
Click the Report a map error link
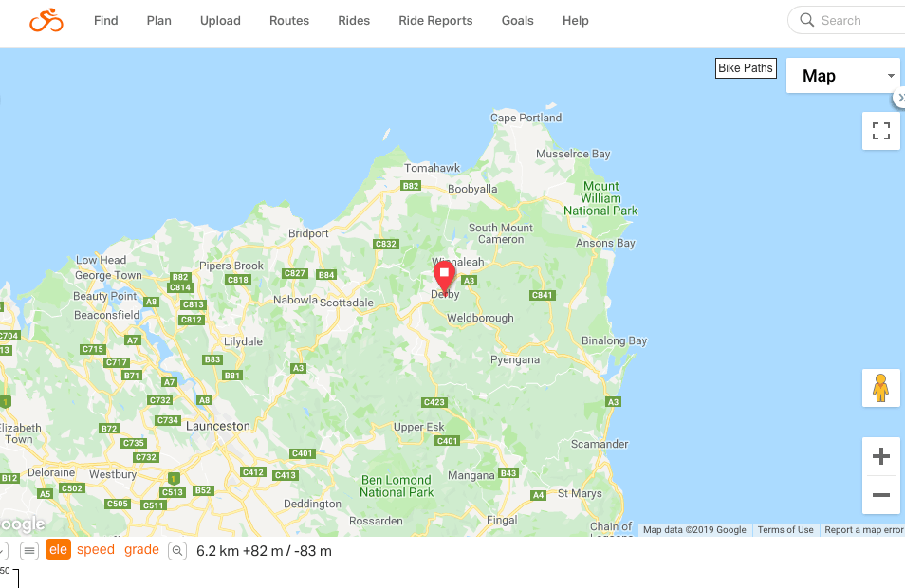864,530
